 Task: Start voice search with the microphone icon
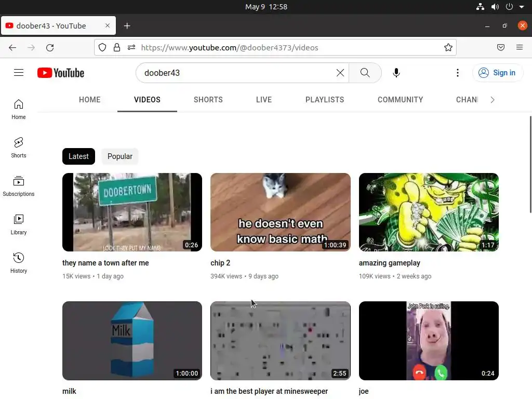coord(396,73)
